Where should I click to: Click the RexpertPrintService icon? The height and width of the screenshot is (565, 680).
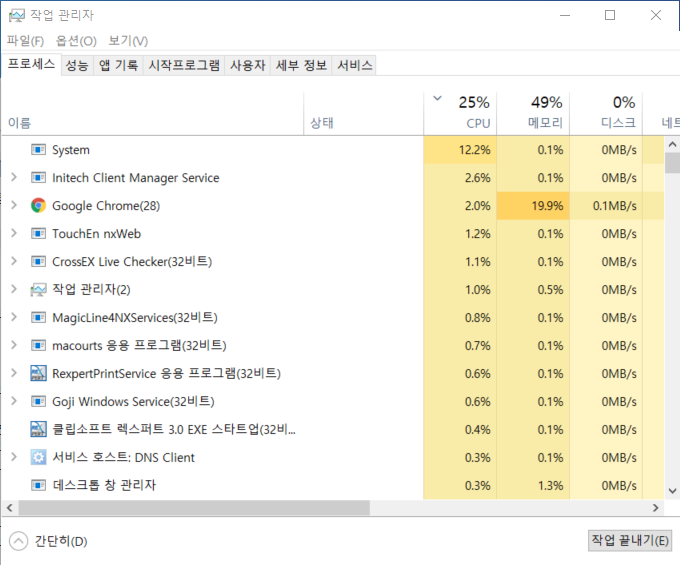point(38,373)
